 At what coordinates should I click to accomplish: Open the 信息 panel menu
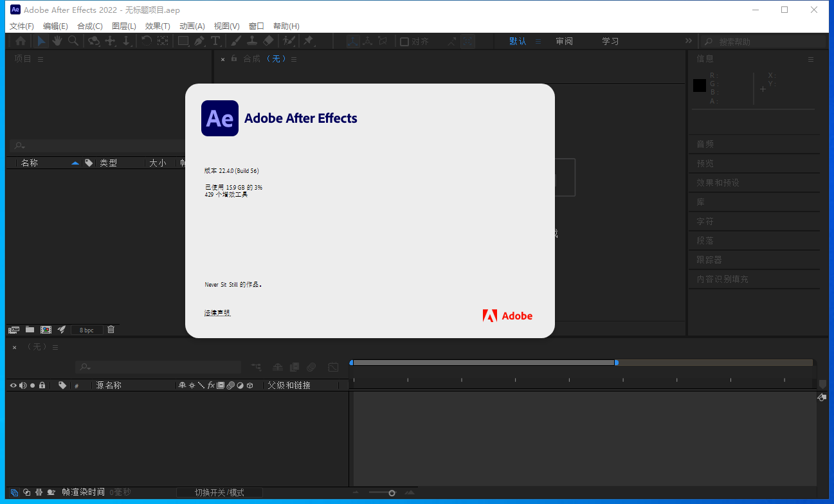tap(811, 59)
